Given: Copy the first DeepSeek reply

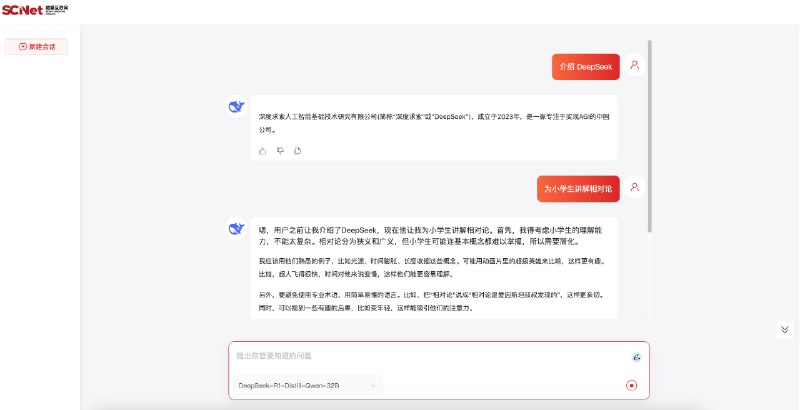Looking at the screenshot, I should (297, 151).
